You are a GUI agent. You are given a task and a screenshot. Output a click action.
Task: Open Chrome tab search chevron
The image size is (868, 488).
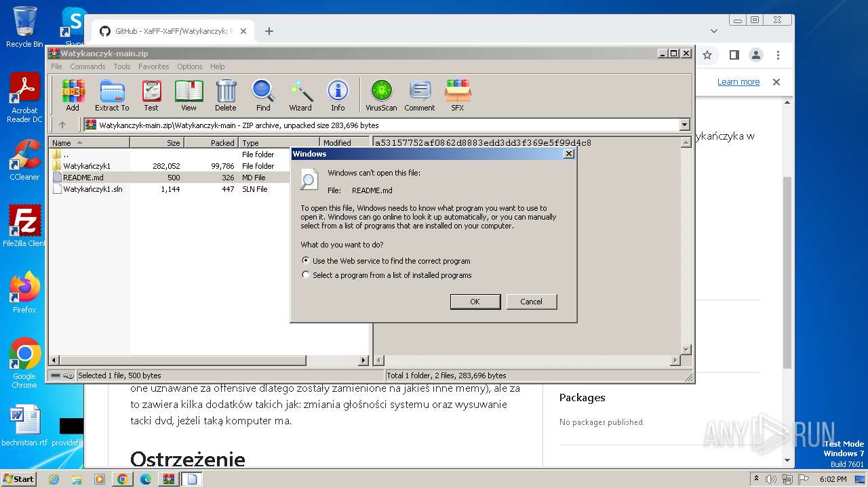pos(714,31)
